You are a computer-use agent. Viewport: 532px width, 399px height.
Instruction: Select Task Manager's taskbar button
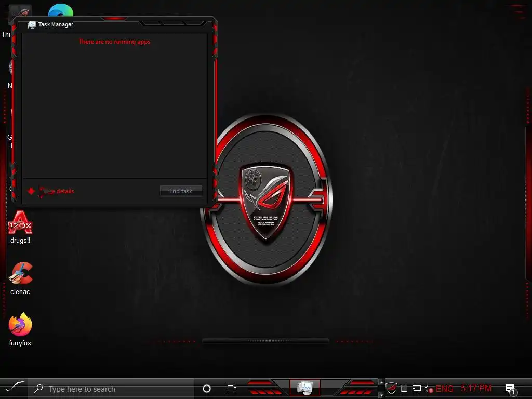pos(304,388)
